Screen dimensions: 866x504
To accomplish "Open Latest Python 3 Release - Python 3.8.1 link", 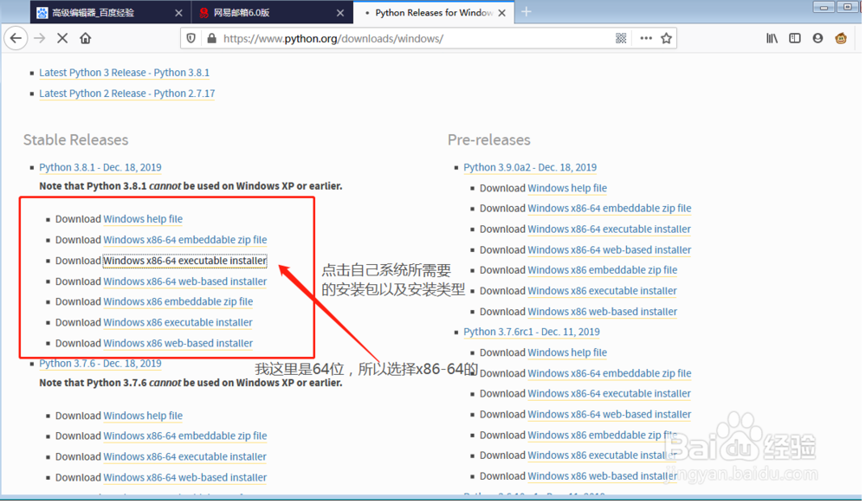I will tap(124, 73).
